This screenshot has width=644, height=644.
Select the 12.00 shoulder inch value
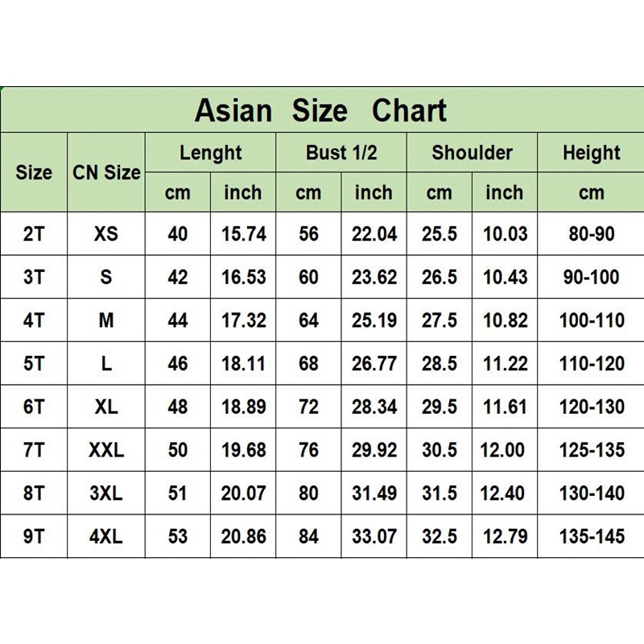coord(502,450)
